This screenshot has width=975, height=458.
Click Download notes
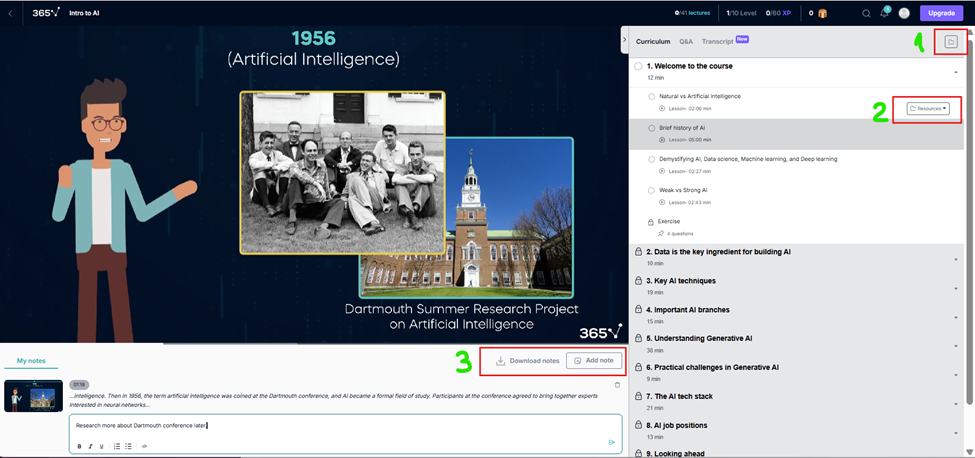(528, 360)
